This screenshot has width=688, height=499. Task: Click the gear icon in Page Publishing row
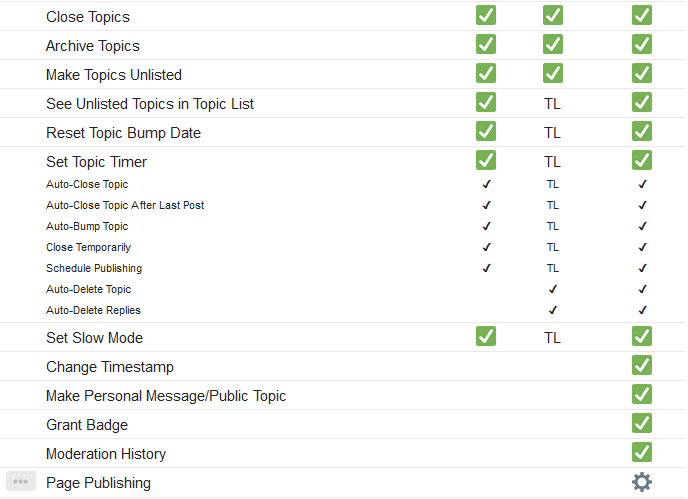coord(641,482)
